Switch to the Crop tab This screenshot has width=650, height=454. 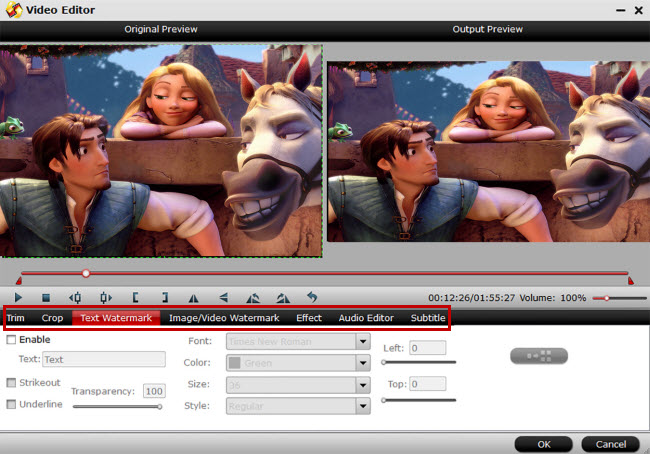52,318
